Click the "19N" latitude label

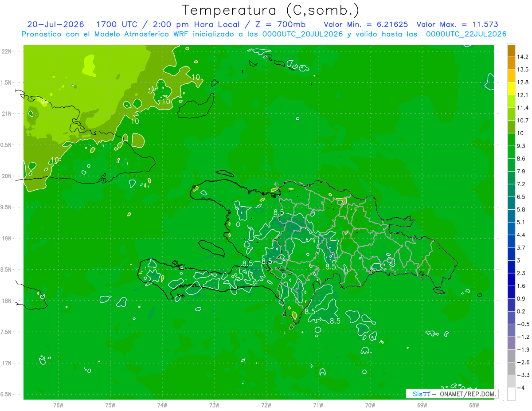pyautogui.click(x=8, y=238)
